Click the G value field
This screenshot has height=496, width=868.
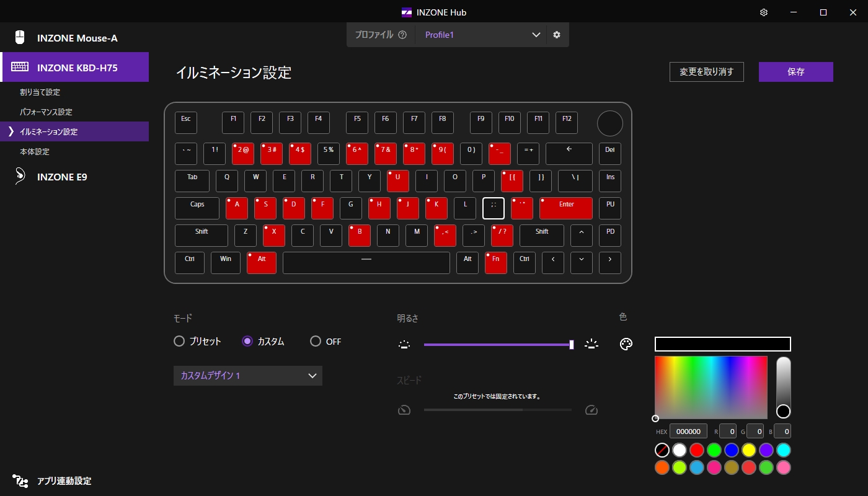pyautogui.click(x=755, y=431)
